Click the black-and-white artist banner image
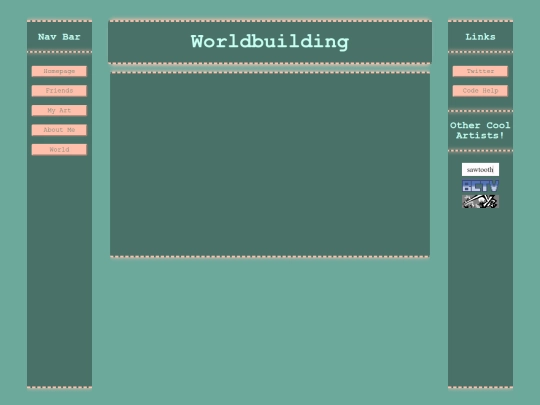Viewport: 540px width, 405px height. [x=480, y=201]
